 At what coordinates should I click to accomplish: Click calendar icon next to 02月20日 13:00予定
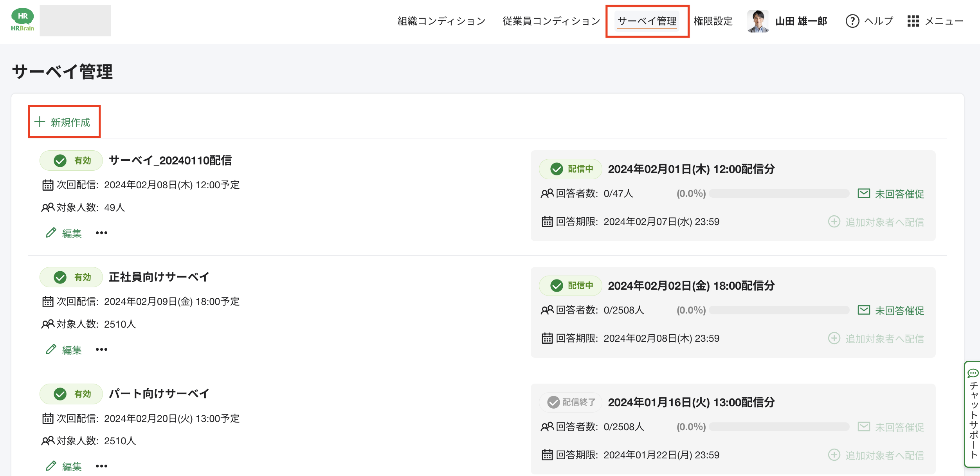tap(48, 418)
